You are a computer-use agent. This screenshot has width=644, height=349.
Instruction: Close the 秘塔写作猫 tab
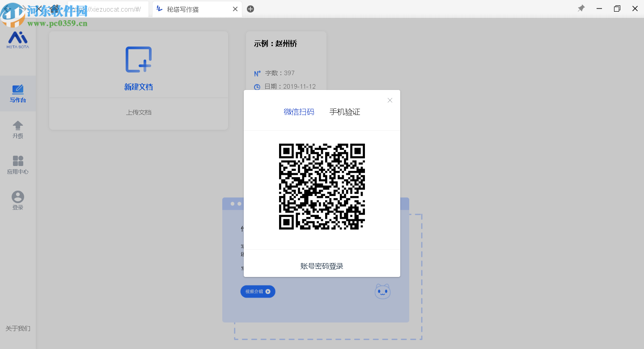pyautogui.click(x=235, y=9)
